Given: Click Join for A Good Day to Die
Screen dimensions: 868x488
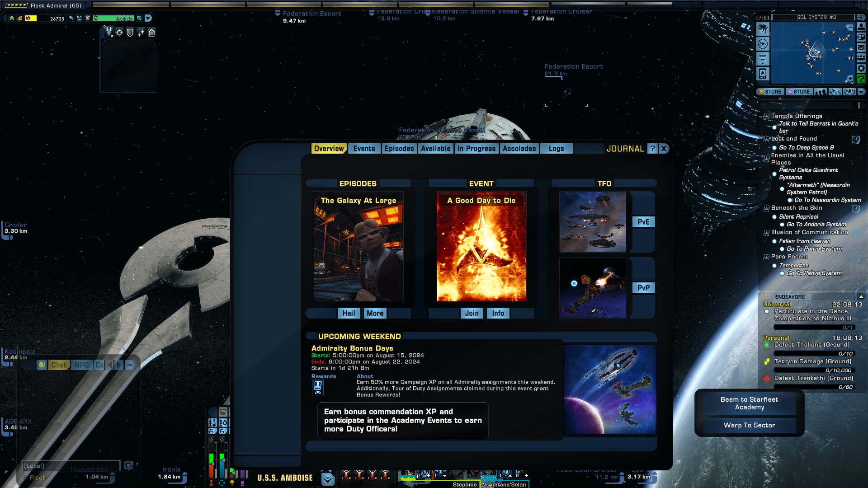Looking at the screenshot, I should pyautogui.click(x=472, y=313).
